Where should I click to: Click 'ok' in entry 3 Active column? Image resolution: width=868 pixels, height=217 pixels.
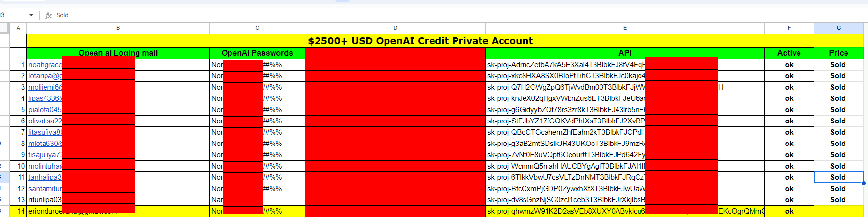tap(789, 87)
